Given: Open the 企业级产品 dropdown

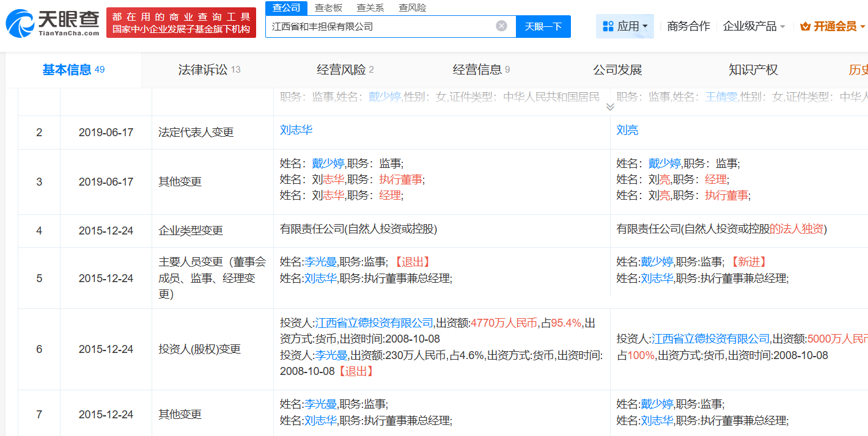Looking at the screenshot, I should tap(754, 26).
